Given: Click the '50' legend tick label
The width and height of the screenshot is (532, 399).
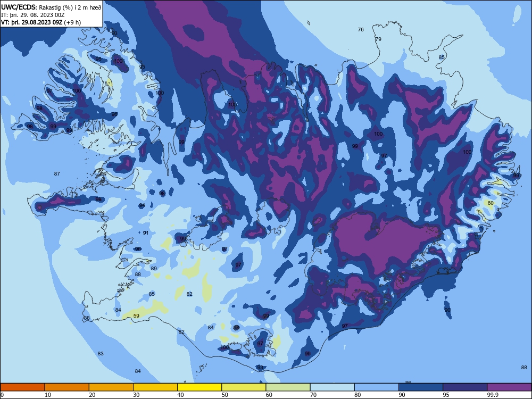Looking at the screenshot, I should point(225,395).
